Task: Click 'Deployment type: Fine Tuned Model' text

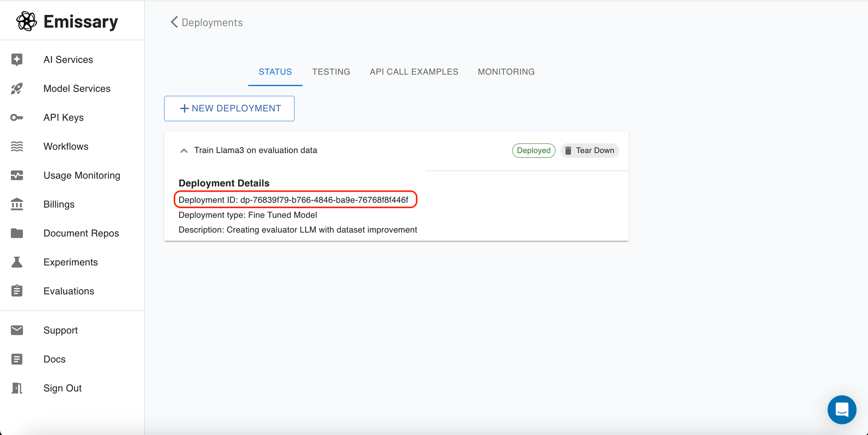Action: [248, 215]
